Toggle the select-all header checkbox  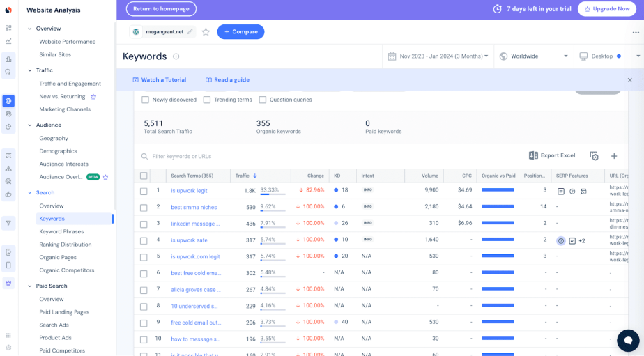(x=144, y=176)
